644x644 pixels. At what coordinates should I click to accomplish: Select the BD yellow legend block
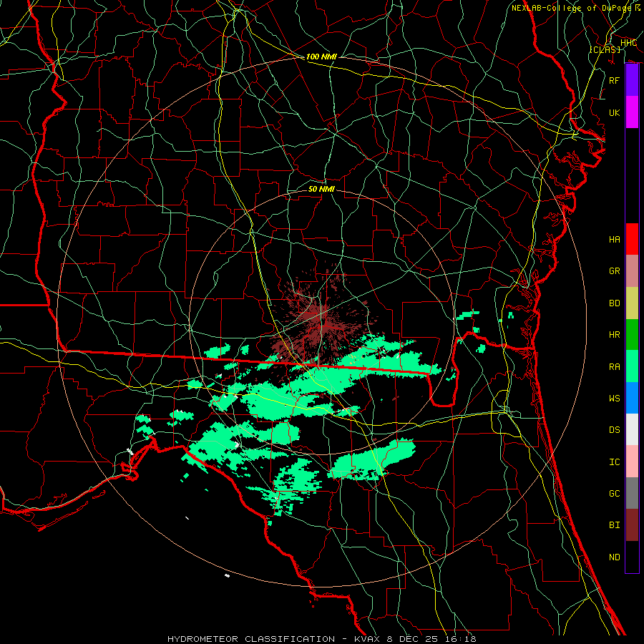point(632,303)
